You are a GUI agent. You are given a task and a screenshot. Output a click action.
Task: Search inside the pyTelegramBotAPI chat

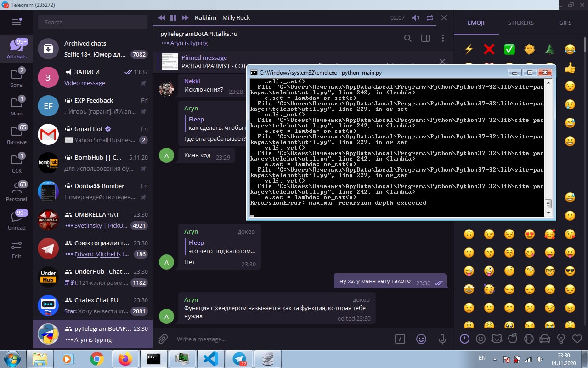(x=408, y=38)
